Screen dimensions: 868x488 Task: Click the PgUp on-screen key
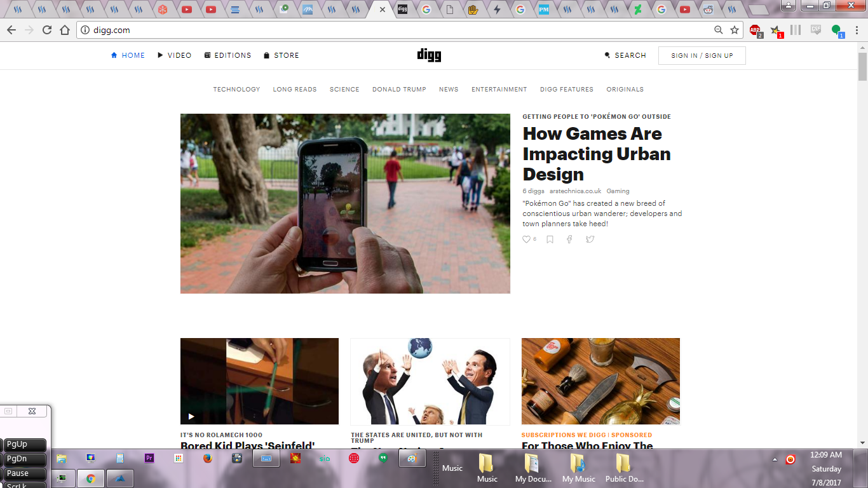25,445
